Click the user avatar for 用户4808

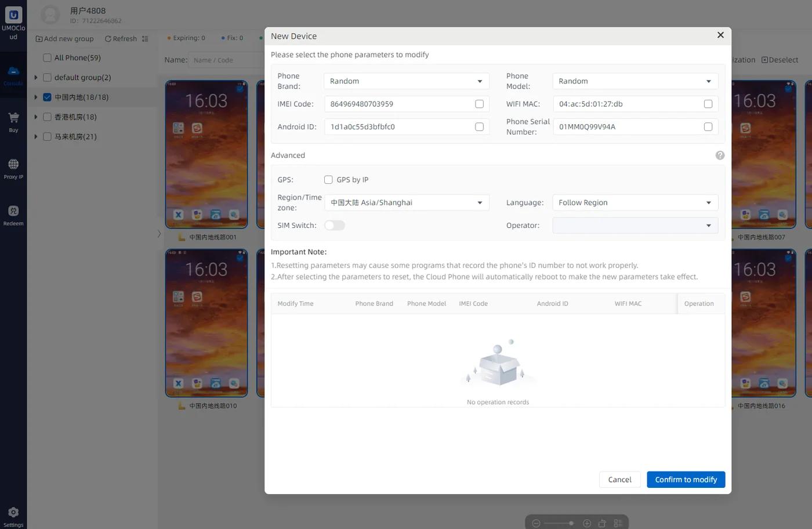point(50,15)
